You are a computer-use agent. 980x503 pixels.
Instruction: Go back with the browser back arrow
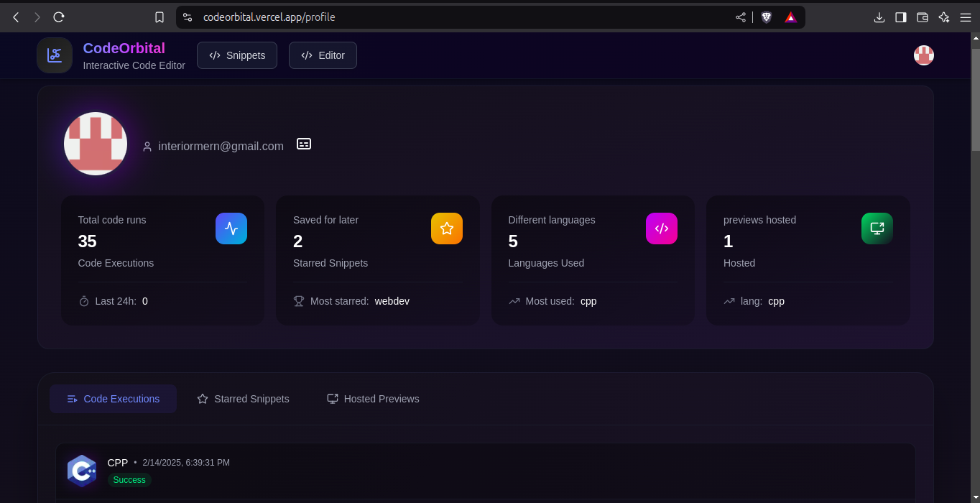tap(16, 17)
